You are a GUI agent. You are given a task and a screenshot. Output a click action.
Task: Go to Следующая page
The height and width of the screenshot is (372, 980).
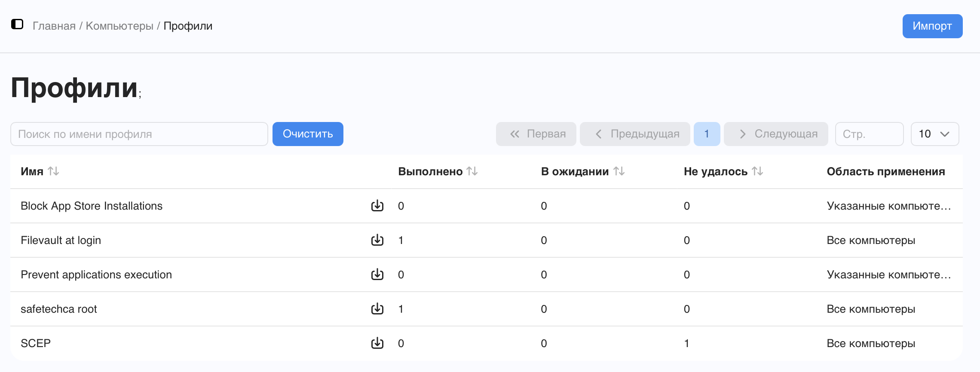776,134
